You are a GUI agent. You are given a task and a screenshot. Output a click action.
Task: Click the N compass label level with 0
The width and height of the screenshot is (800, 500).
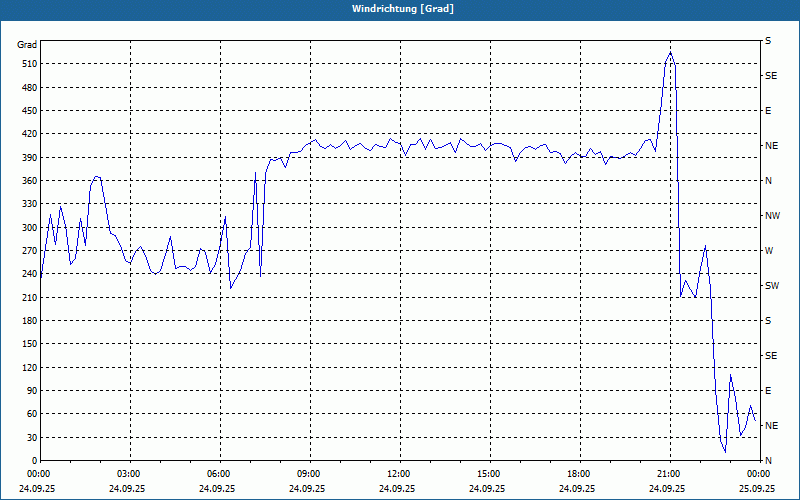pos(768,461)
